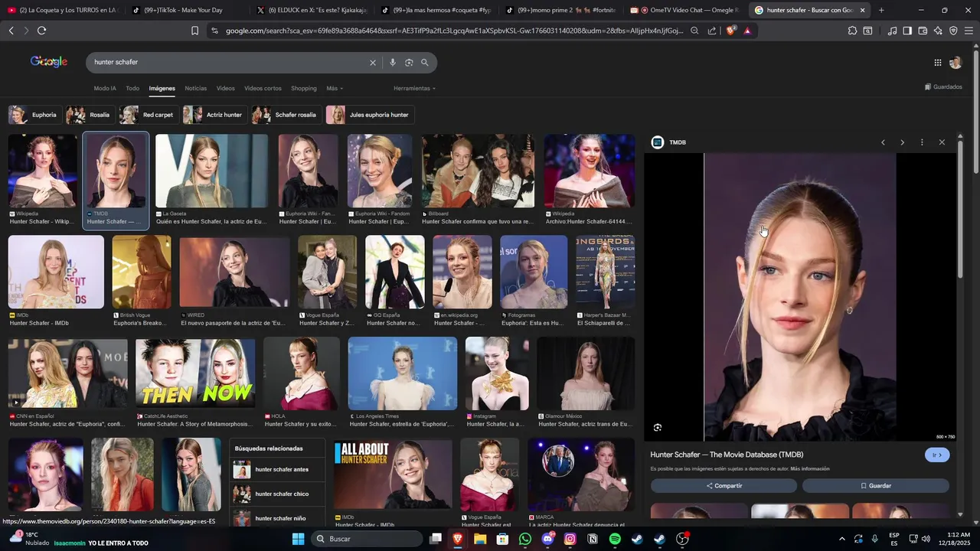Filter images by Actriz hunter chip
Image resolution: width=980 pixels, height=551 pixels.
pos(214,115)
